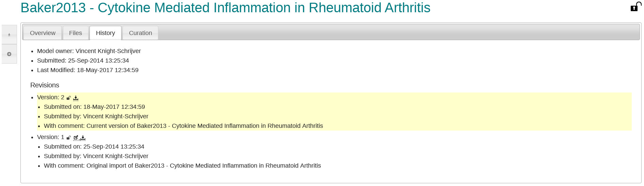Image resolution: width=644 pixels, height=186 pixels.
Task: Click the unlock icon beside Version 1
Action: coord(68,138)
